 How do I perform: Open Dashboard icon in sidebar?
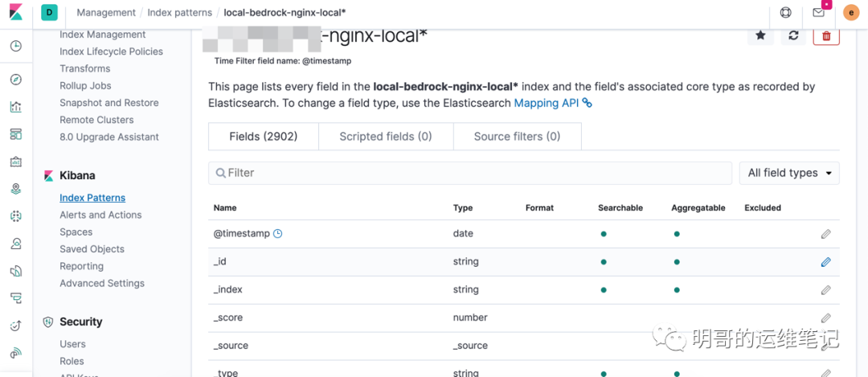point(16,134)
